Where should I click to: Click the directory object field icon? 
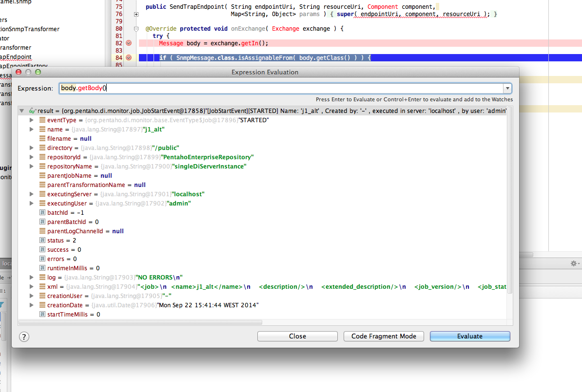click(x=42, y=148)
